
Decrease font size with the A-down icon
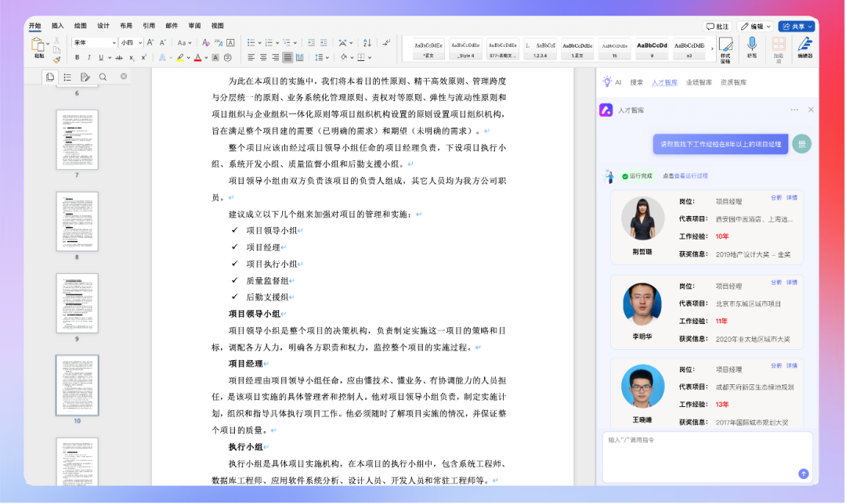click(162, 42)
